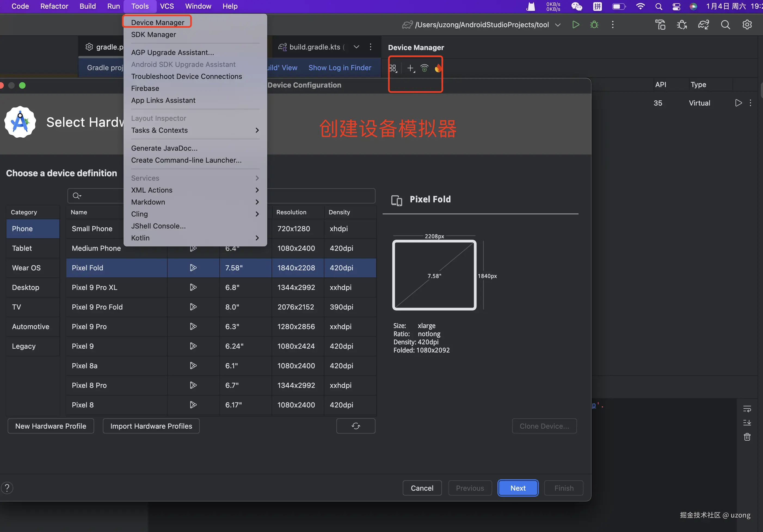Open the editor tabs overflow chevron

[x=356, y=47]
